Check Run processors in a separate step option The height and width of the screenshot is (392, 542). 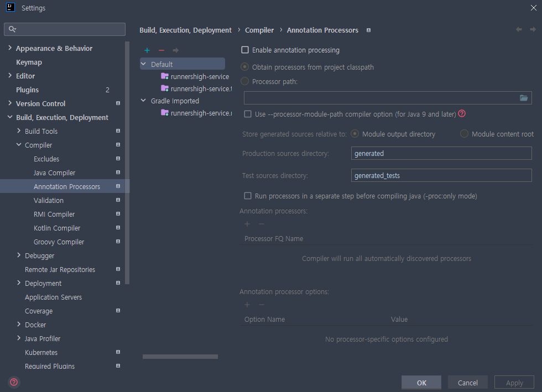pyautogui.click(x=247, y=196)
